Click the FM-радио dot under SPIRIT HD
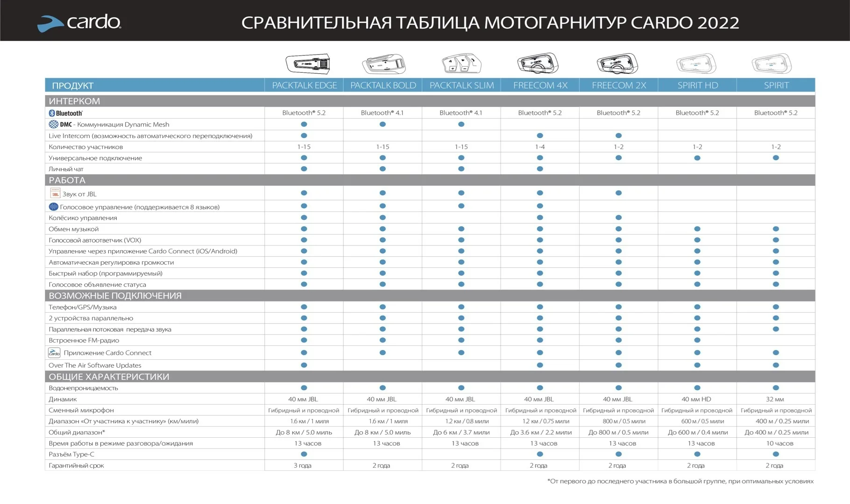850x504 pixels. click(697, 340)
